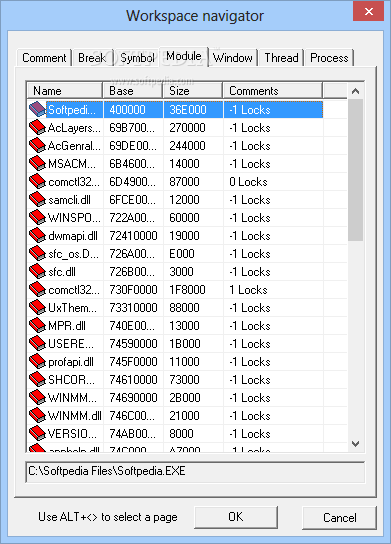Select the Softpedi... module row

coord(175,110)
